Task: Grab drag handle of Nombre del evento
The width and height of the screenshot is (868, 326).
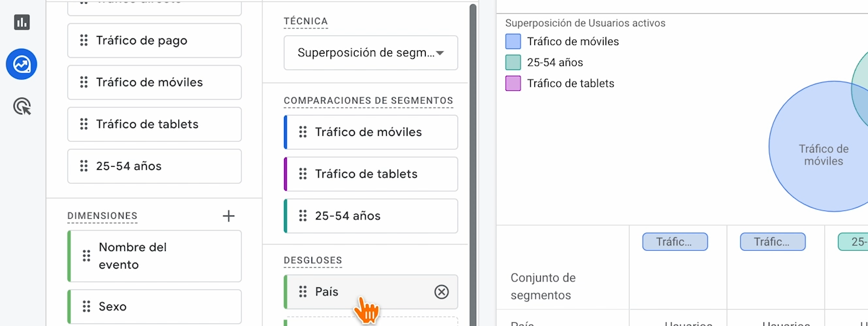Action: 86,255
